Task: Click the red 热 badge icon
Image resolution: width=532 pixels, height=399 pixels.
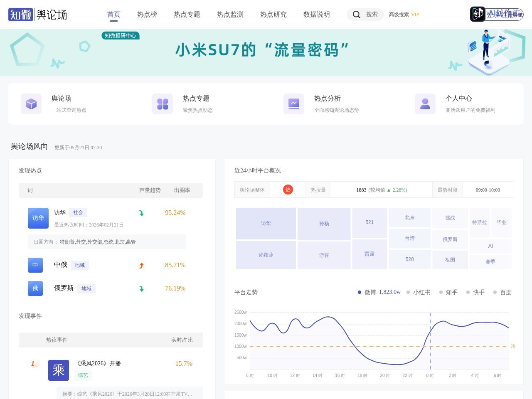Action: pyautogui.click(x=288, y=190)
